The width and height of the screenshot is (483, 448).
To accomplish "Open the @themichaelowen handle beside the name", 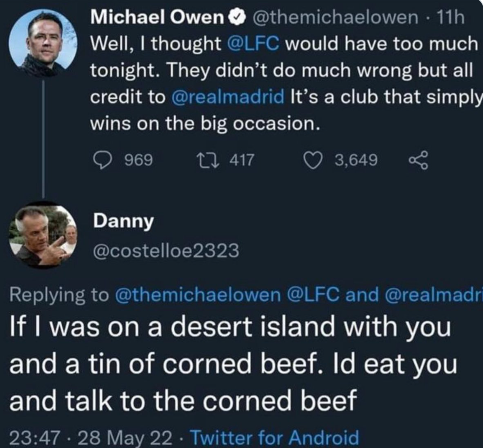I will tap(336, 19).
